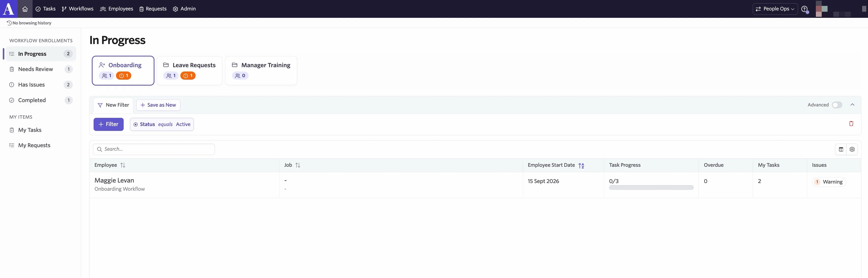Open the Employees menu
868x278 pixels.
tap(117, 9)
